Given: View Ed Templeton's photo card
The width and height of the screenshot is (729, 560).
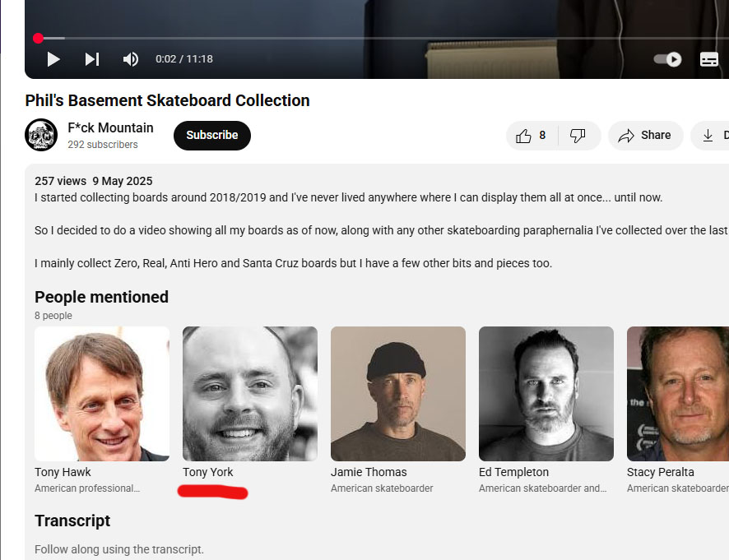Looking at the screenshot, I should [546, 393].
